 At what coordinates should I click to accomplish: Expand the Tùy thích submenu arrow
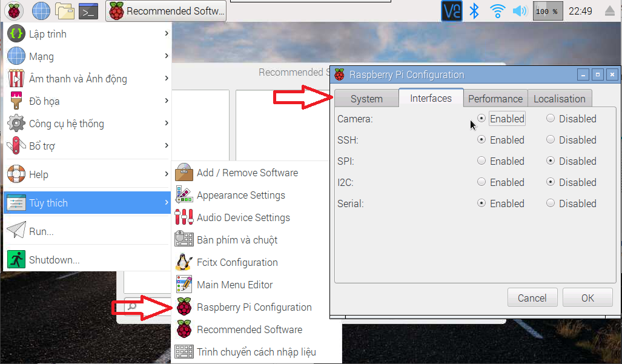(x=167, y=203)
